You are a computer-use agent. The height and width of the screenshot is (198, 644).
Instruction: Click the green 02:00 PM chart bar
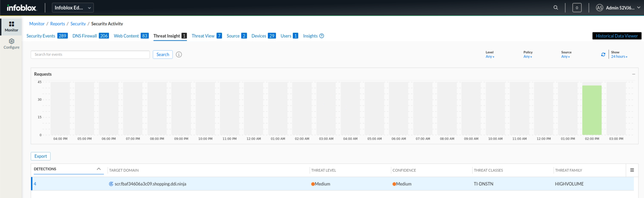point(592,110)
